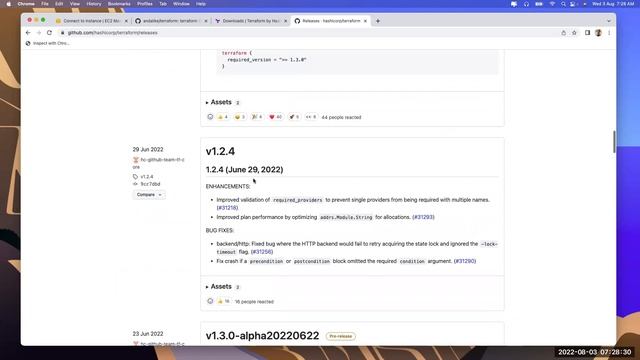Open Chrome three-dot menu

[x=609, y=33]
